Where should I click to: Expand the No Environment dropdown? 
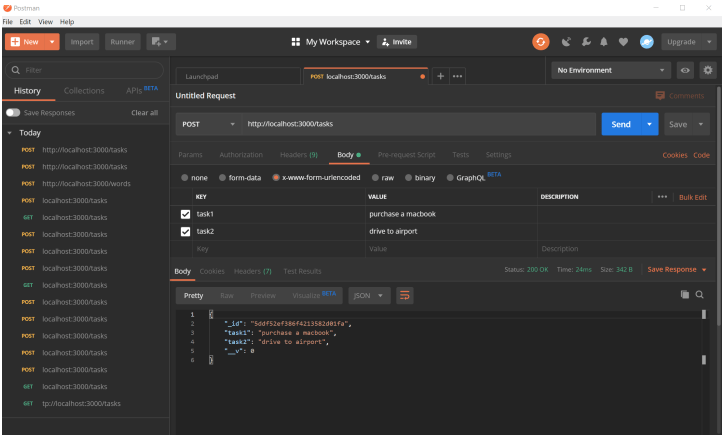point(611,71)
